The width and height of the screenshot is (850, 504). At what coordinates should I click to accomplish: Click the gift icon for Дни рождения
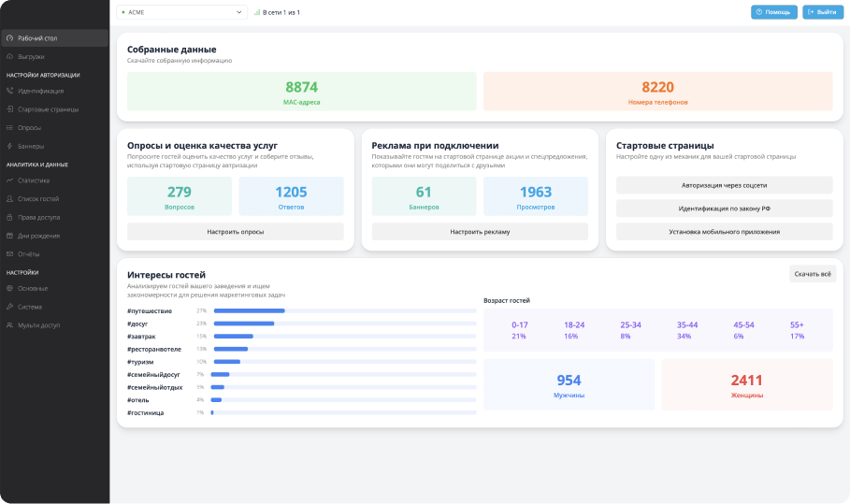pyautogui.click(x=9, y=236)
